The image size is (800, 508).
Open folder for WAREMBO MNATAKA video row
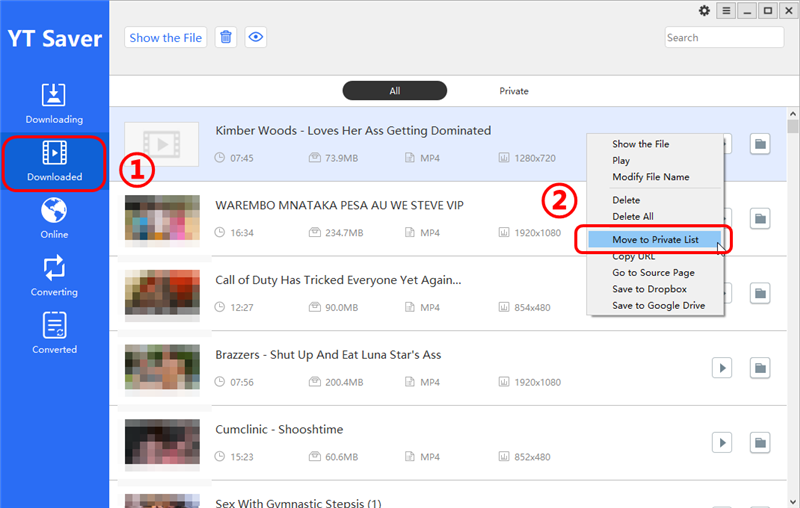[x=760, y=219]
